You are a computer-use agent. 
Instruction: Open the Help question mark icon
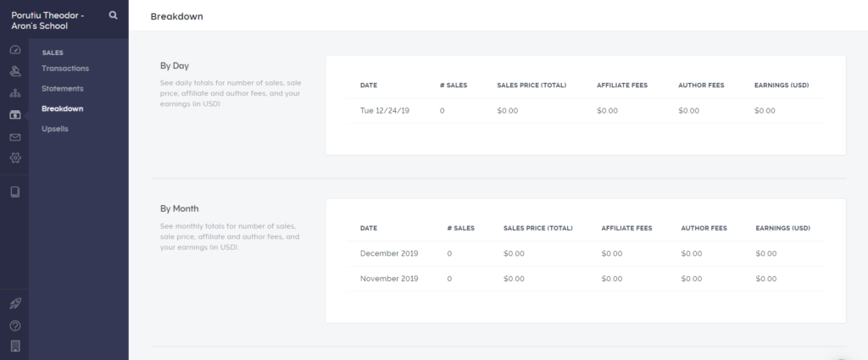pyautogui.click(x=15, y=326)
